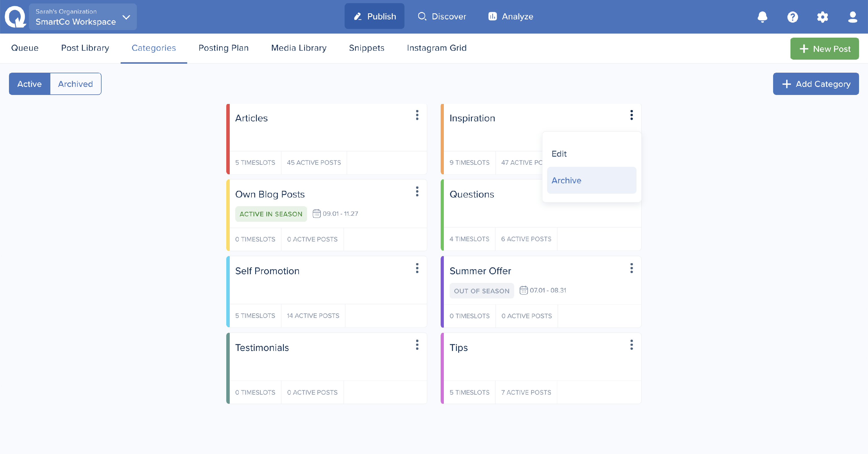The height and width of the screenshot is (454, 868).
Task: Click the notifications bell icon
Action: (762, 17)
